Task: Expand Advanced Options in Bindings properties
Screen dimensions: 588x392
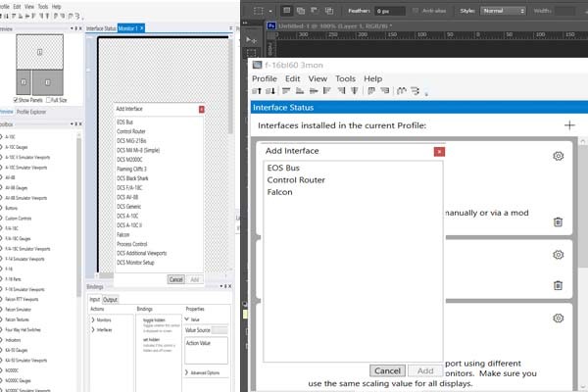Action: point(187,372)
